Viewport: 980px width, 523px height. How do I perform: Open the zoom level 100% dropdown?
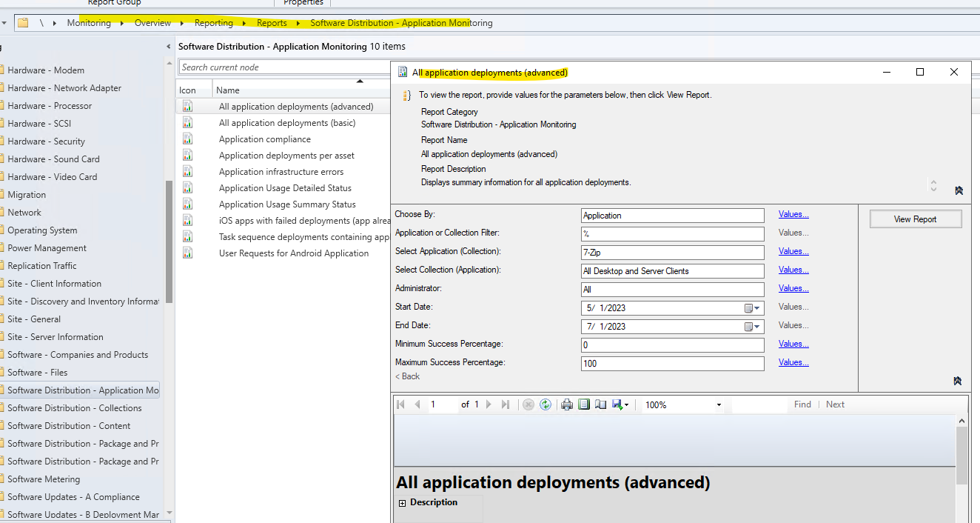(719, 405)
